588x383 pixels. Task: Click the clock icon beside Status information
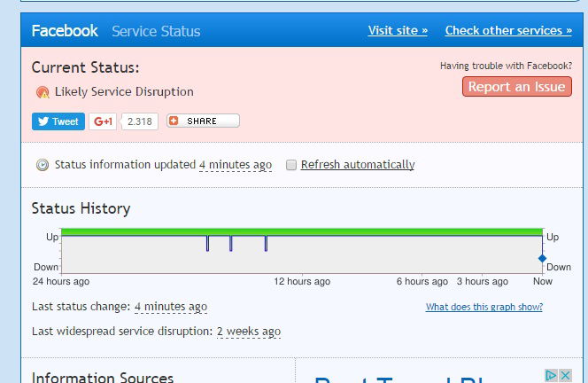click(x=43, y=165)
